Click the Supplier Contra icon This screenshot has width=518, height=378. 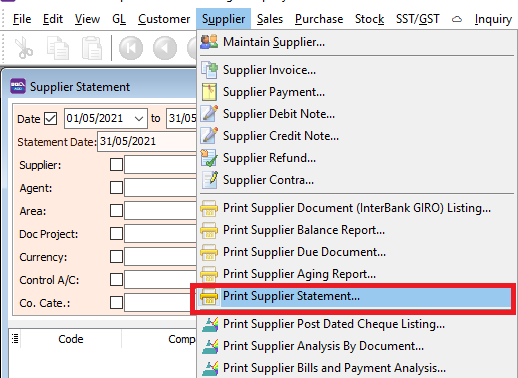(x=210, y=180)
